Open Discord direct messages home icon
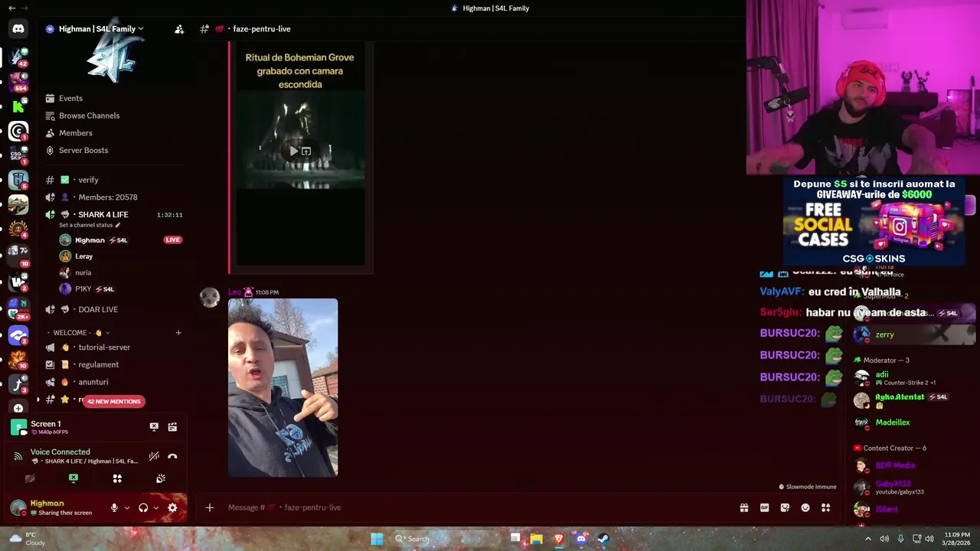This screenshot has width=980, height=551. pos(18,29)
